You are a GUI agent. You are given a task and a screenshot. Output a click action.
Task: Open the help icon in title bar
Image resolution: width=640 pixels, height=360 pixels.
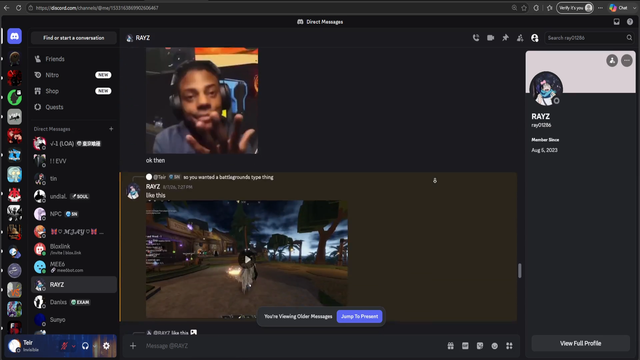(630, 22)
